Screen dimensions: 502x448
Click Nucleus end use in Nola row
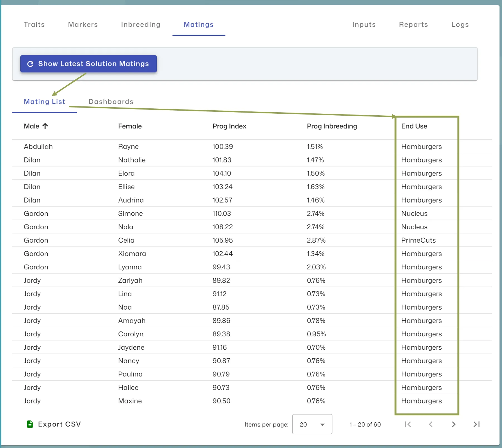[414, 227]
